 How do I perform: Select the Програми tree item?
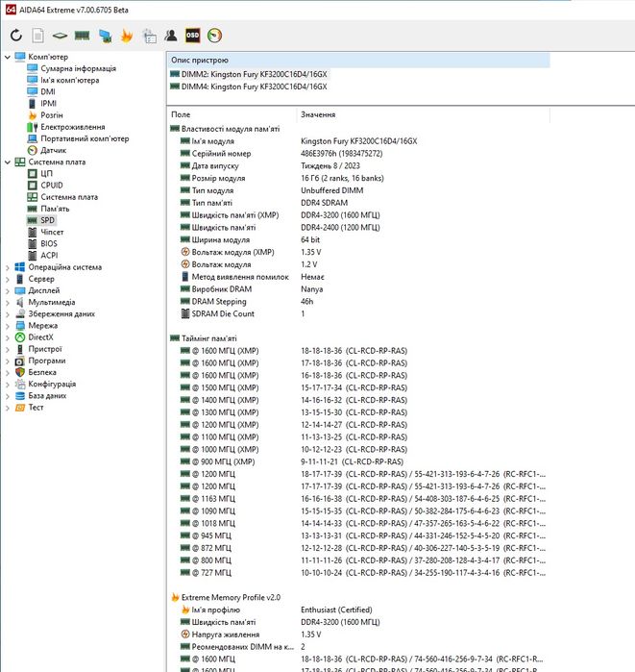coord(47,361)
